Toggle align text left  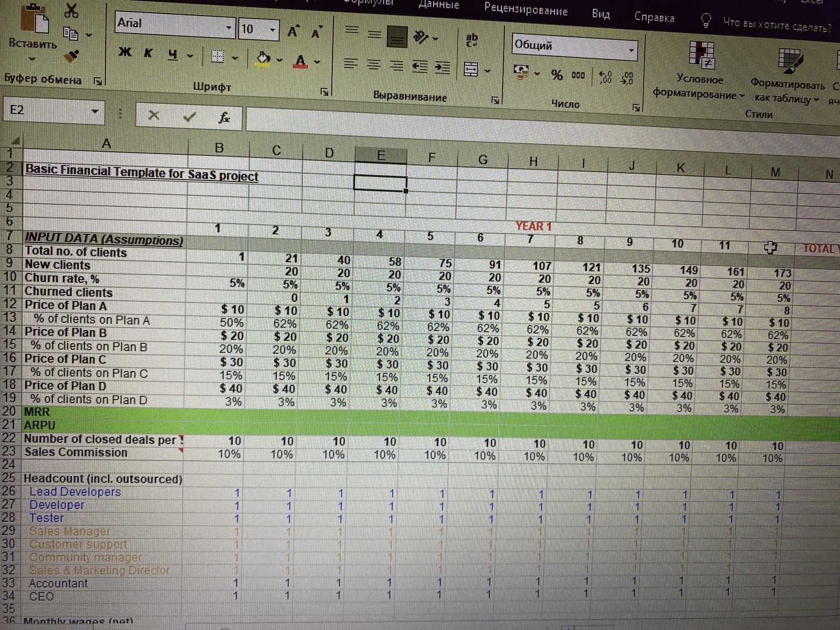(x=351, y=64)
